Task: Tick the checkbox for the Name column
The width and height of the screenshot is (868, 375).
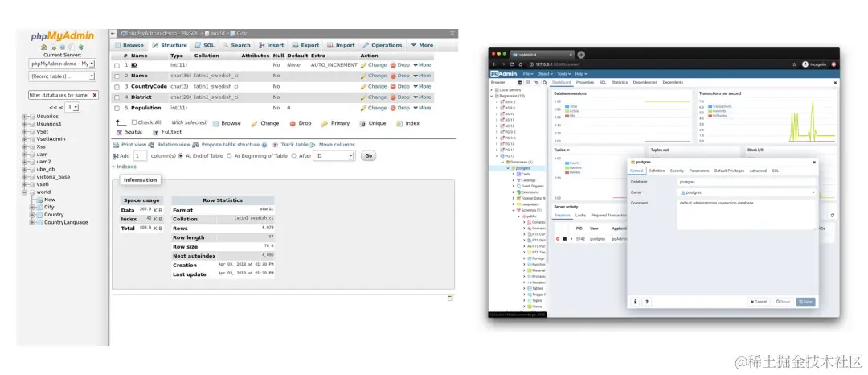Action: [117, 76]
